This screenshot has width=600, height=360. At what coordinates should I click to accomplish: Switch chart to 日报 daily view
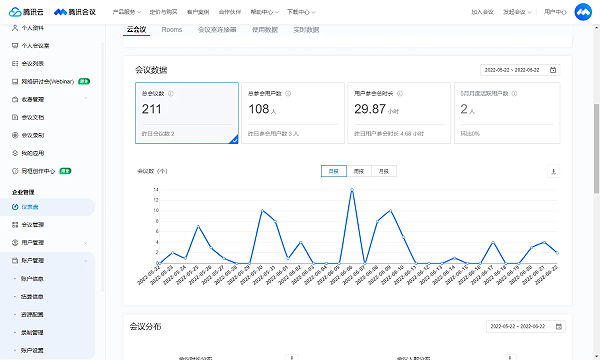[x=334, y=171]
